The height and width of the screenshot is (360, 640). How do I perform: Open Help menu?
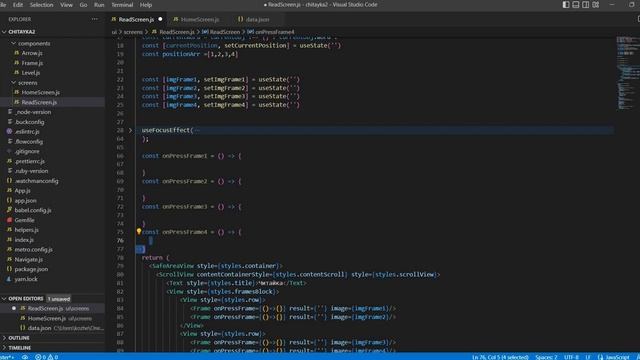146,5
